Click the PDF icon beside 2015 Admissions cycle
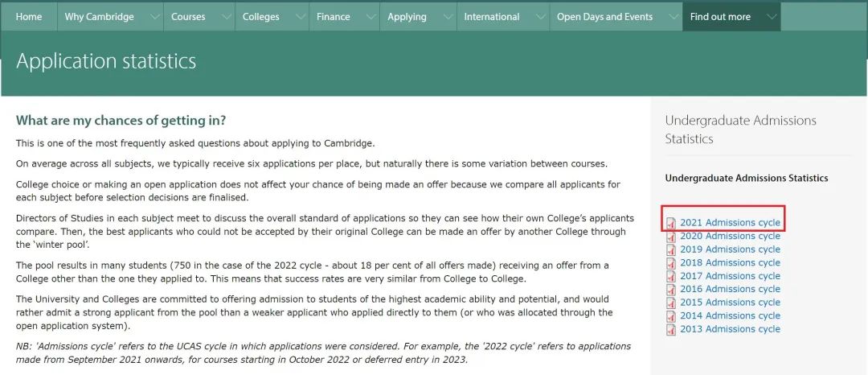The width and height of the screenshot is (868, 375). (x=671, y=303)
